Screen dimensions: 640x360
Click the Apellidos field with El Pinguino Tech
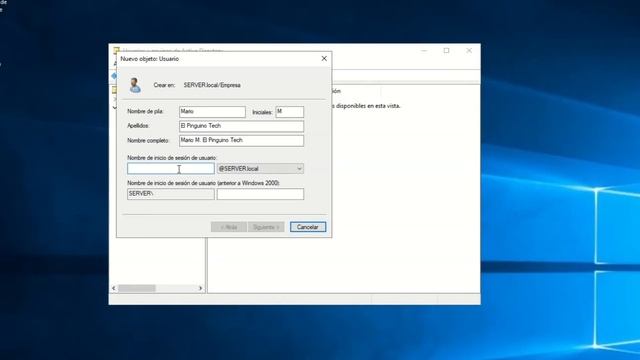point(241,126)
